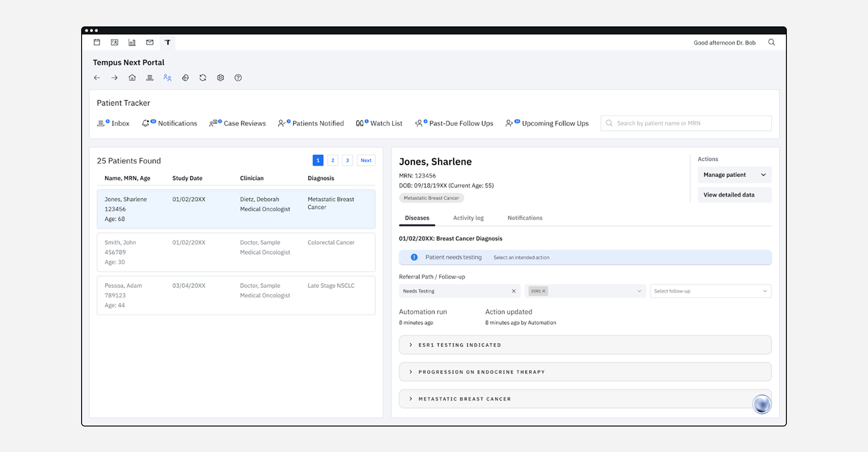Select the Tempus T logo tab
Image resolution: width=868 pixels, height=452 pixels.
167,42
